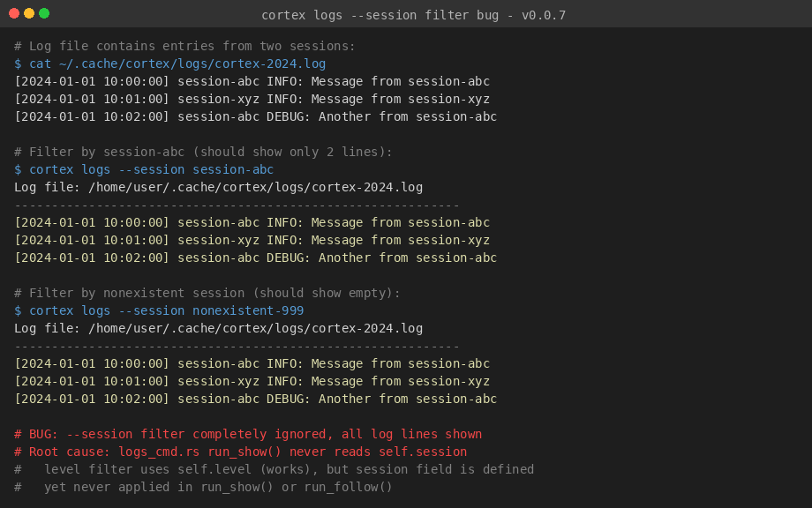The height and width of the screenshot is (508, 812).
Task: Click the yellow minimize button icon
Action: click(x=28, y=14)
